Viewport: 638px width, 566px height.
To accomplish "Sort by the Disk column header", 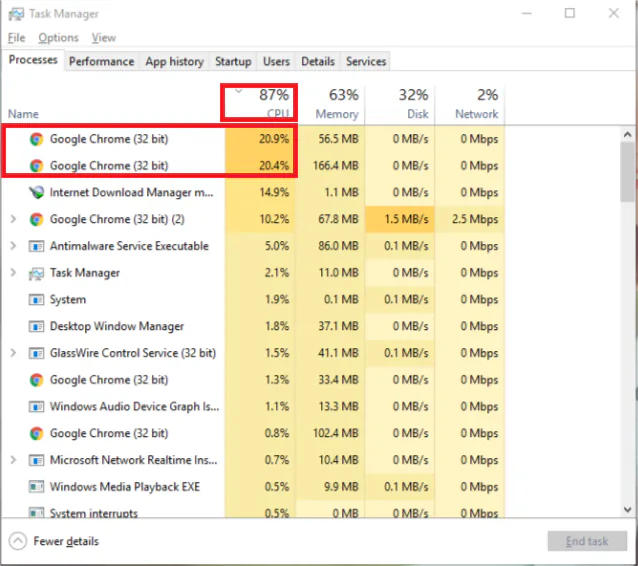I will [400, 103].
